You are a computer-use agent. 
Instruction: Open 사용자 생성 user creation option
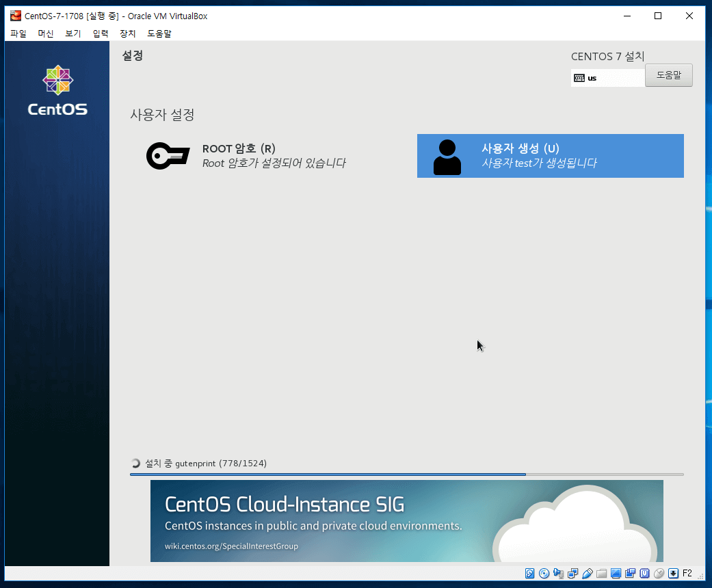pos(550,156)
